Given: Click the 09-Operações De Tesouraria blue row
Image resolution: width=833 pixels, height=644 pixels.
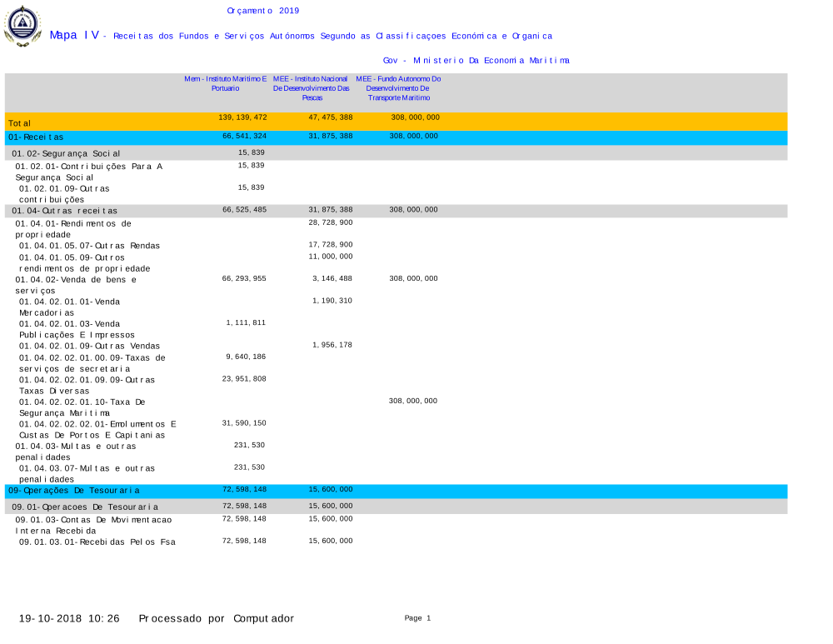Looking at the screenshot, I should [x=74, y=491].
